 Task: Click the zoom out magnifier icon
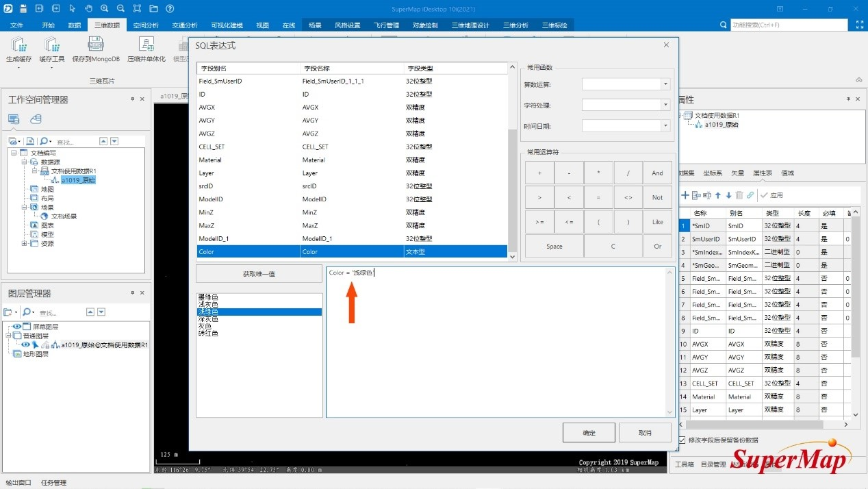pos(121,8)
